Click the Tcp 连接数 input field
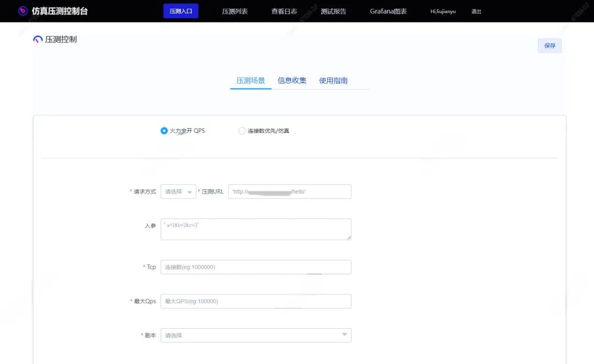 (256, 267)
